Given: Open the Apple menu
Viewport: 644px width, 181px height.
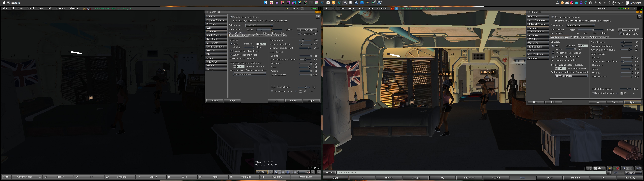Looking at the screenshot, I should tap(4, 3).
